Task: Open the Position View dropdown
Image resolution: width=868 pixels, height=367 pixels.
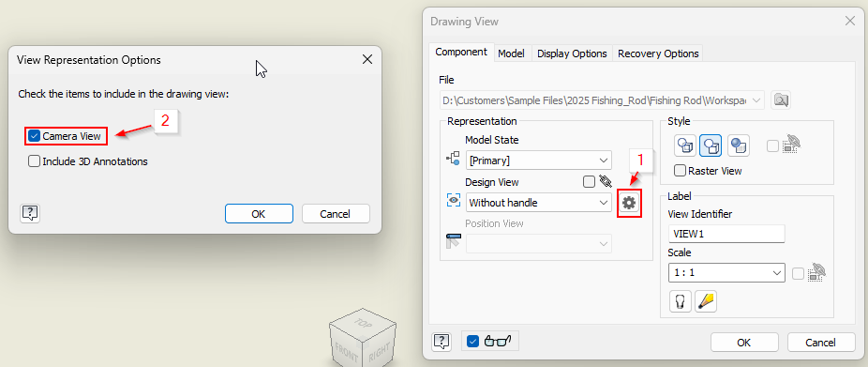Action: tap(539, 244)
